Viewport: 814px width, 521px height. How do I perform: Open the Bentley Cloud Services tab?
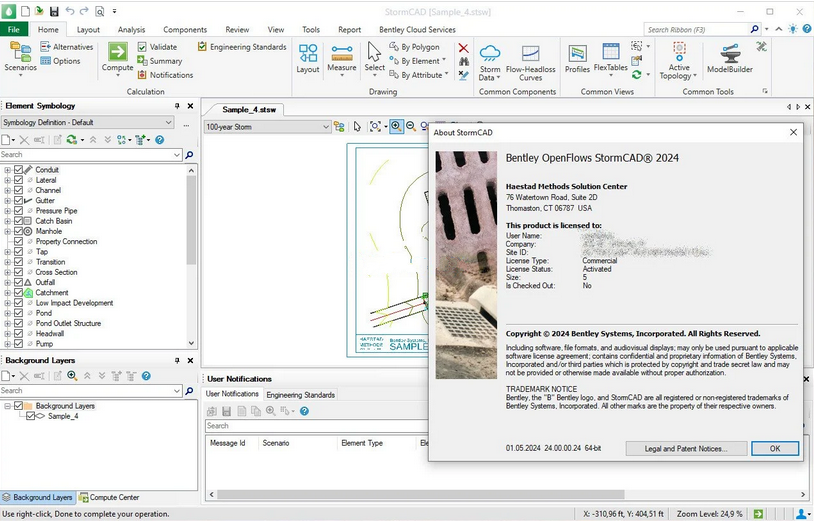[x=417, y=30]
